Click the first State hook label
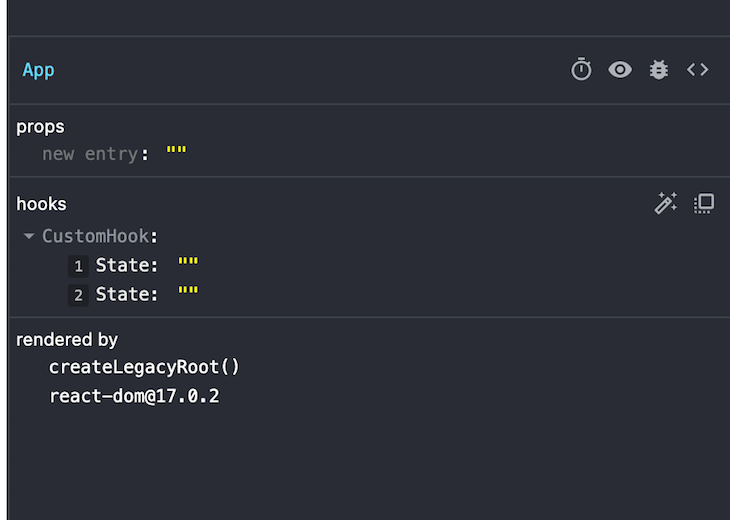This screenshot has height=520, width=730. 127,265
